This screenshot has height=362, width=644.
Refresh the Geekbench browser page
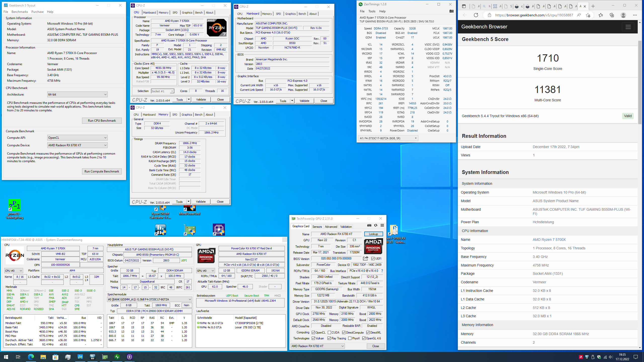(476, 15)
